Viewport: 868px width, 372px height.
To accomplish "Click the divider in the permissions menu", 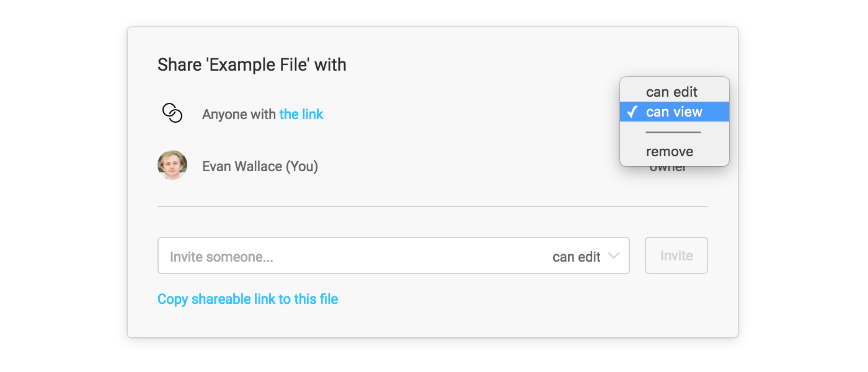I will pyautogui.click(x=673, y=131).
